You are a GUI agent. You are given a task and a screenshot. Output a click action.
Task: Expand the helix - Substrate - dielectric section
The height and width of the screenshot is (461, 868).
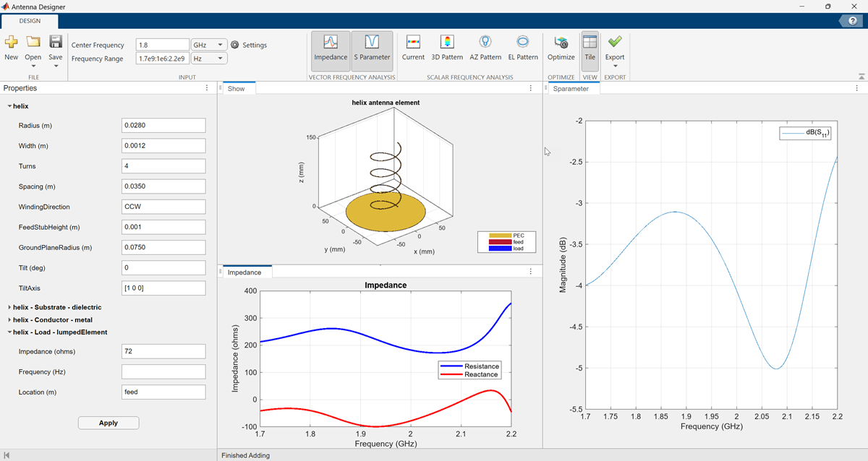point(10,307)
